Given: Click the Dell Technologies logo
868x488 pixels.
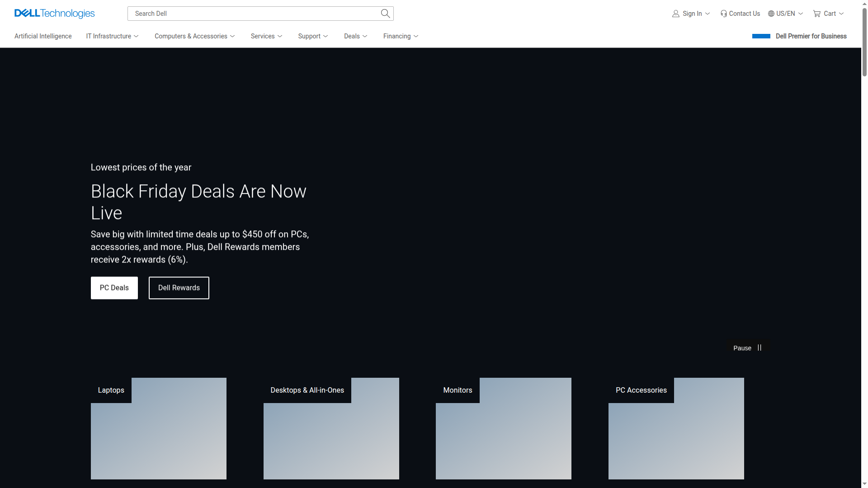Looking at the screenshot, I should (54, 14).
